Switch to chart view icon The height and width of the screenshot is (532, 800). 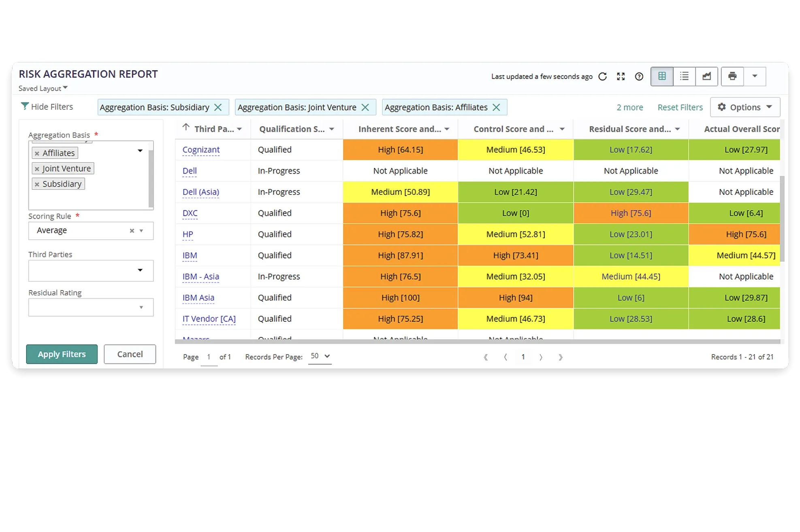pyautogui.click(x=706, y=76)
